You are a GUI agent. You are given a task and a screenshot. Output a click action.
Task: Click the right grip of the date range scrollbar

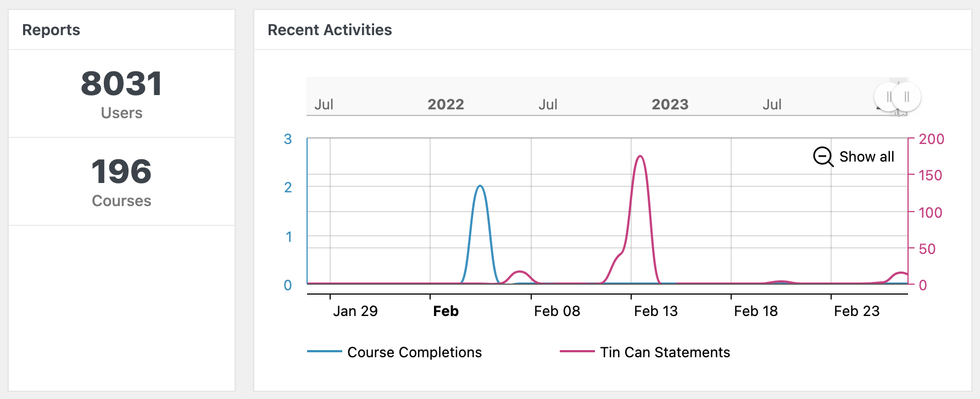[x=906, y=97]
